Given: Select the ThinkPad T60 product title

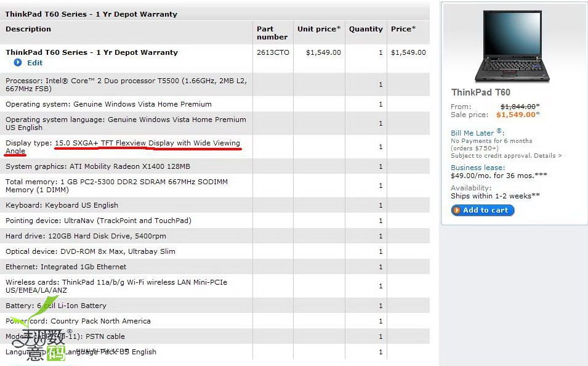Looking at the screenshot, I should pyautogui.click(x=481, y=92).
